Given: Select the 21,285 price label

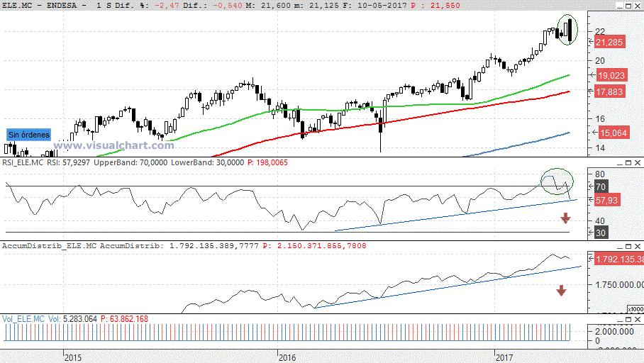Looking at the screenshot, I should (x=609, y=43).
